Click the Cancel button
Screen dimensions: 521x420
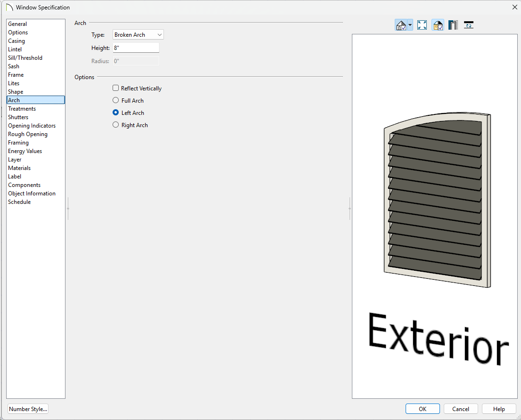coord(461,409)
